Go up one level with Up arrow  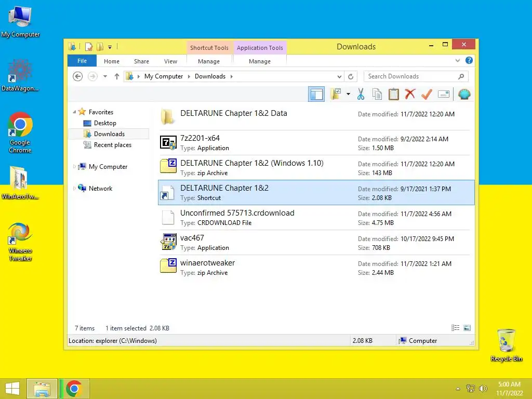117,76
